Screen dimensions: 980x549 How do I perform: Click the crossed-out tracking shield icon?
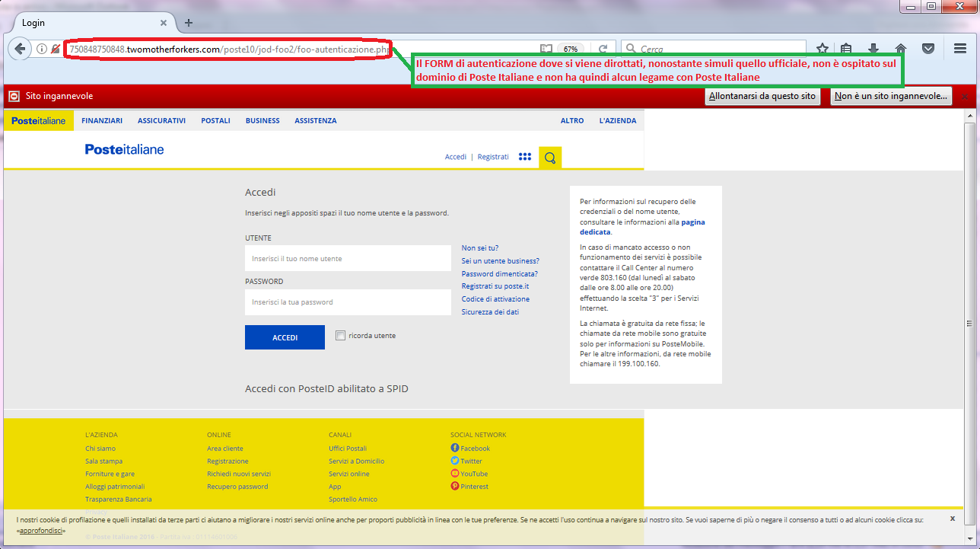56,49
